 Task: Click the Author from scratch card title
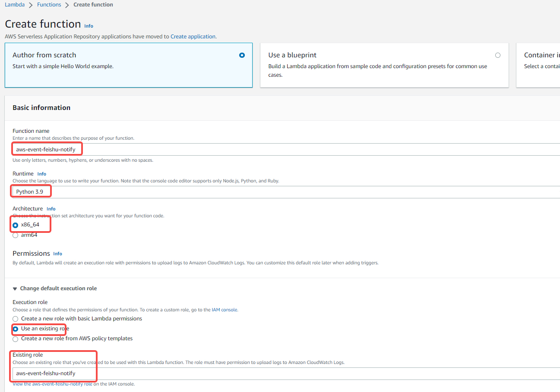point(44,55)
